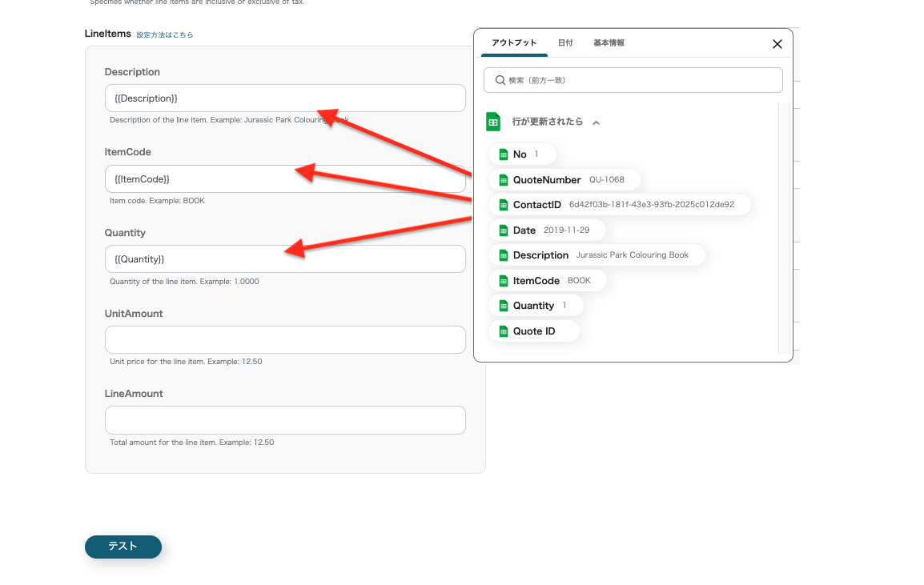Select the Quantity output label in the panel
The height and width of the screenshot is (585, 924).
533,306
